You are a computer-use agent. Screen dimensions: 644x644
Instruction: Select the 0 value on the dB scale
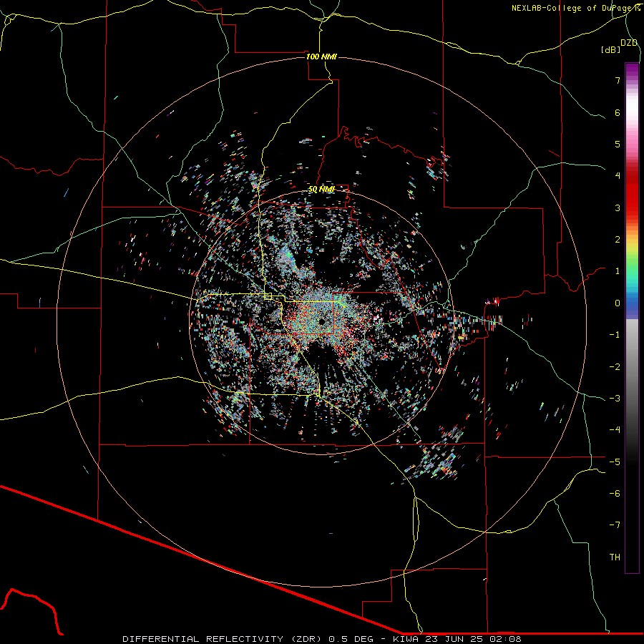(618, 303)
